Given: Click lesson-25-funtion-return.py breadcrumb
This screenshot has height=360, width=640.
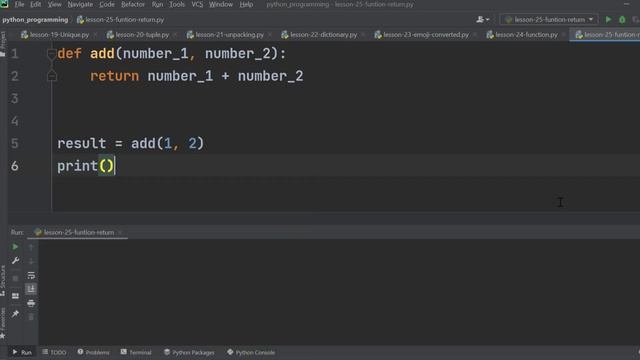Looking at the screenshot, I should click(x=121, y=20).
